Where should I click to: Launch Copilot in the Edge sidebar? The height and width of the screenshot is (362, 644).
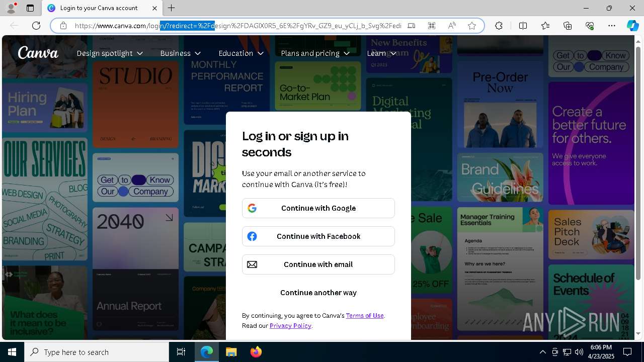pos(632,26)
